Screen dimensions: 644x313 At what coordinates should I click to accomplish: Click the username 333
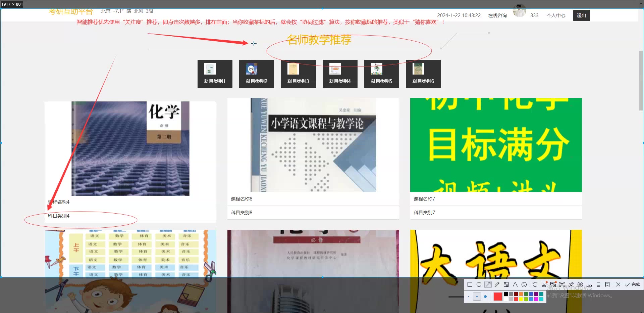tap(534, 15)
